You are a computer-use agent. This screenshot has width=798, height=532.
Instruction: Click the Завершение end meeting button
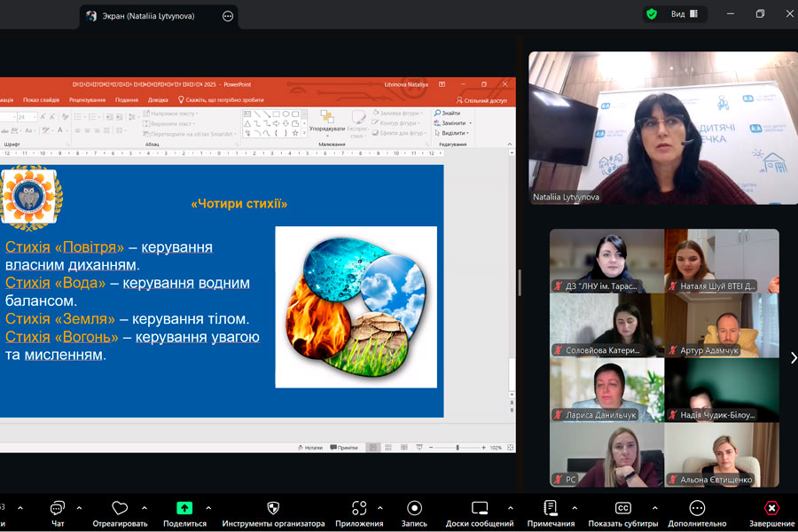pyautogui.click(x=771, y=509)
